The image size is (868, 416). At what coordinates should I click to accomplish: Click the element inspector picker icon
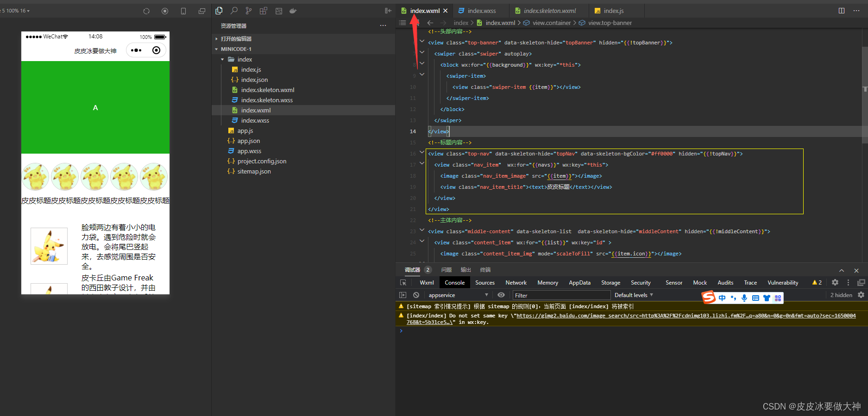(x=403, y=282)
